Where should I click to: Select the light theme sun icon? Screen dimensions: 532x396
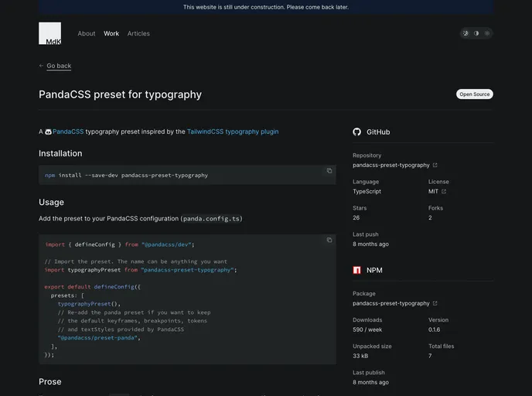[x=487, y=33]
